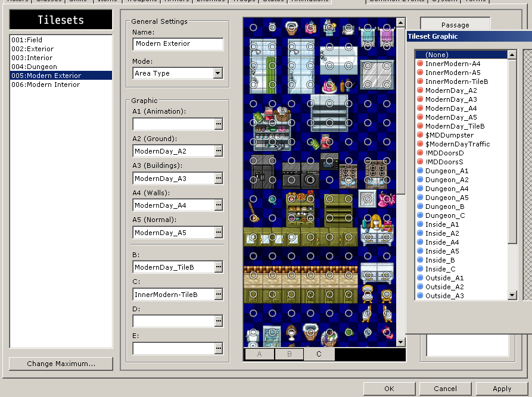Choose Outside_A3 in graphic list
The image size is (532, 397).
click(462, 296)
